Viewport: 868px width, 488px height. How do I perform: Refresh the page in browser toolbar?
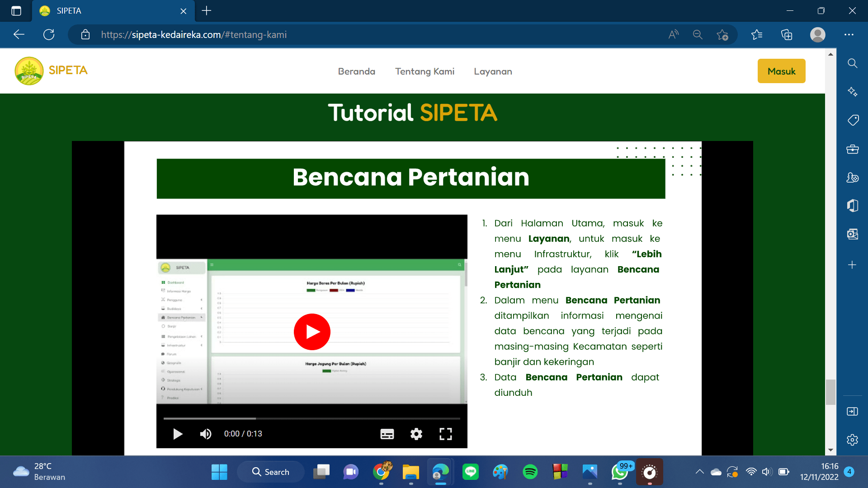(49, 34)
